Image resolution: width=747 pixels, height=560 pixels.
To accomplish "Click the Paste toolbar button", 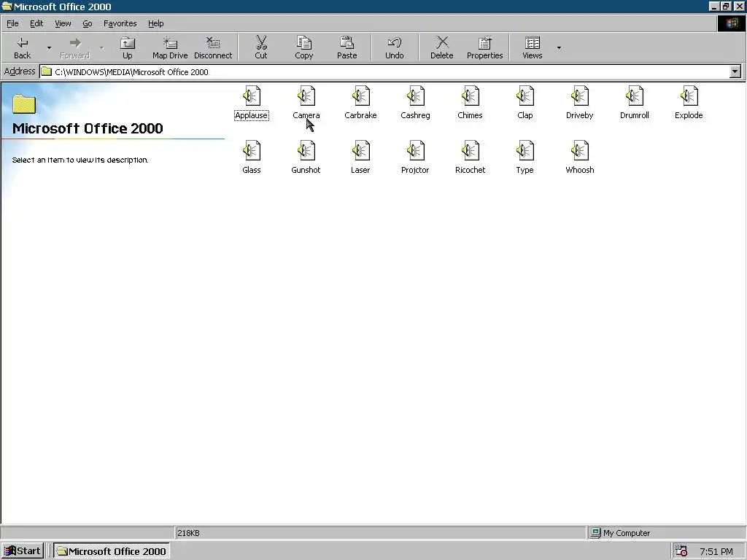I will point(347,47).
